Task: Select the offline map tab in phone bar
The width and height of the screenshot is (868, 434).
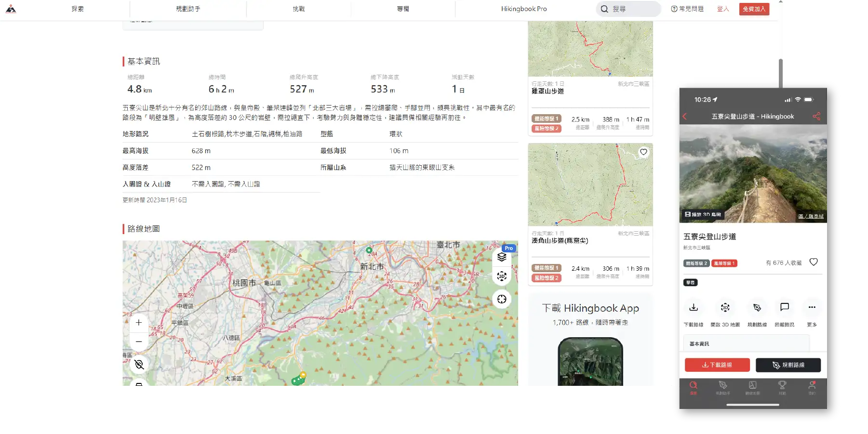Action: (x=753, y=387)
